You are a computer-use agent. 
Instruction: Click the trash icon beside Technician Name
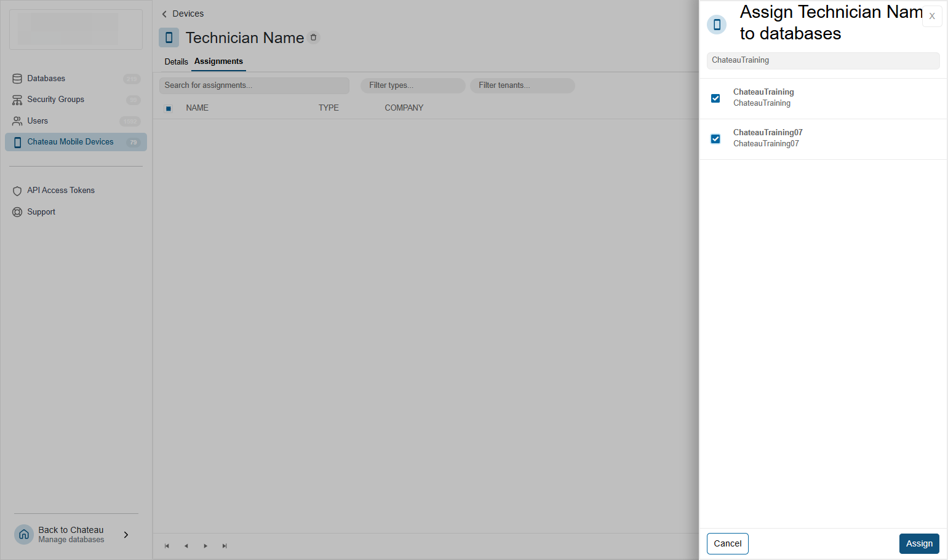314,37
